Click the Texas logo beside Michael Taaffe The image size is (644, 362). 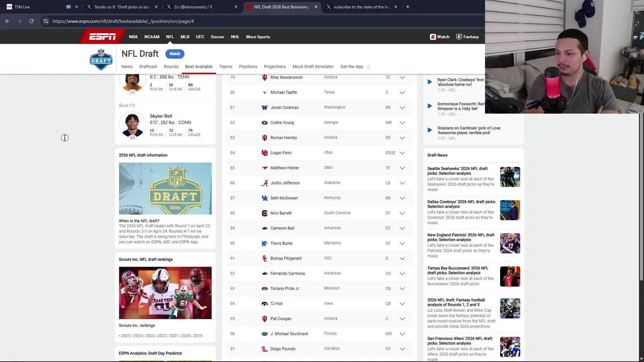tap(265, 93)
